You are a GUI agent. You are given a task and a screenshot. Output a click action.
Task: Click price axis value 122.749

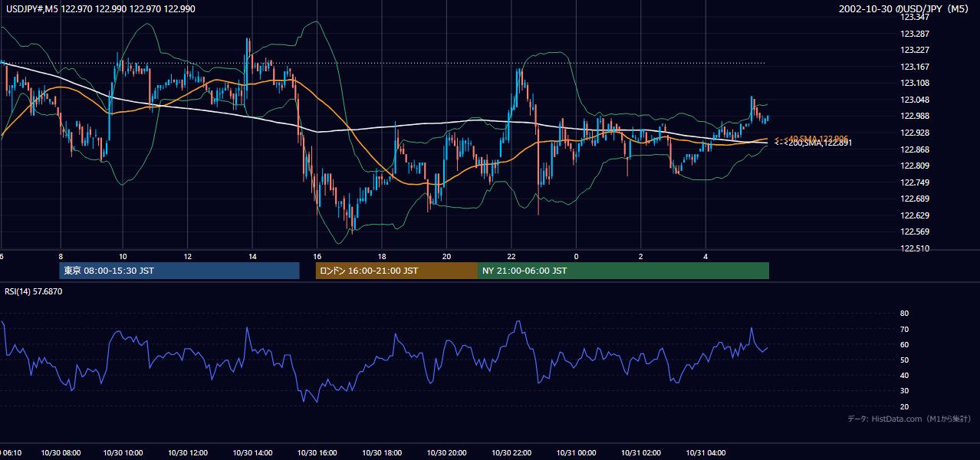click(x=915, y=182)
